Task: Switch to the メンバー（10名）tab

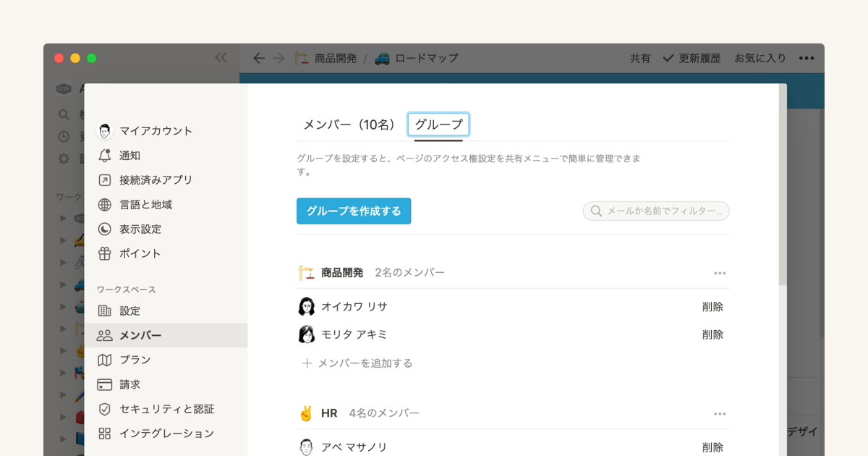Action: (x=350, y=124)
